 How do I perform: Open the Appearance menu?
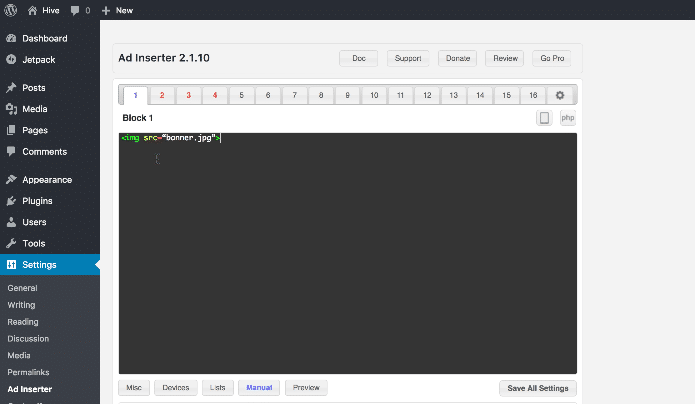pos(50,180)
